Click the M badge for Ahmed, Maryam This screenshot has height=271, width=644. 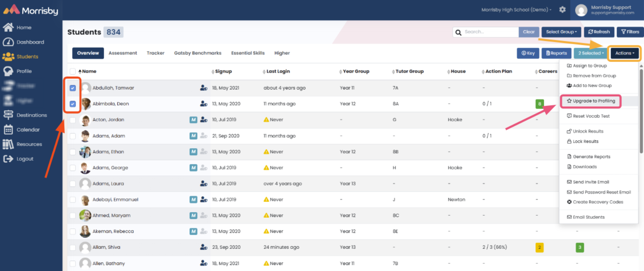[x=193, y=215]
